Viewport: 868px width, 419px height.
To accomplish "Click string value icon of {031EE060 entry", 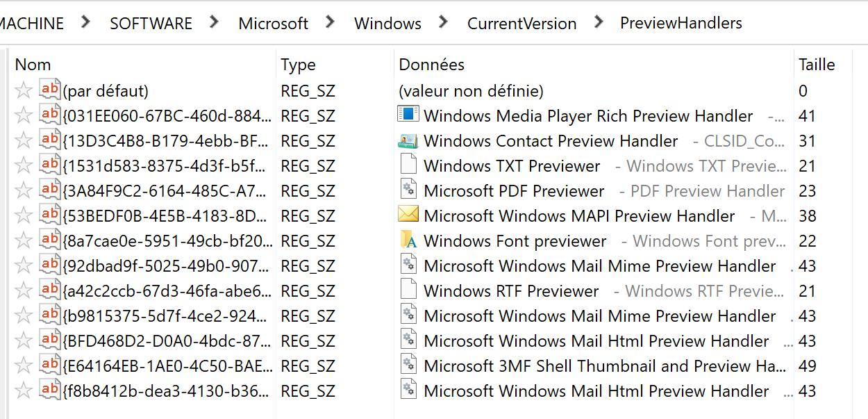I will click(50, 115).
